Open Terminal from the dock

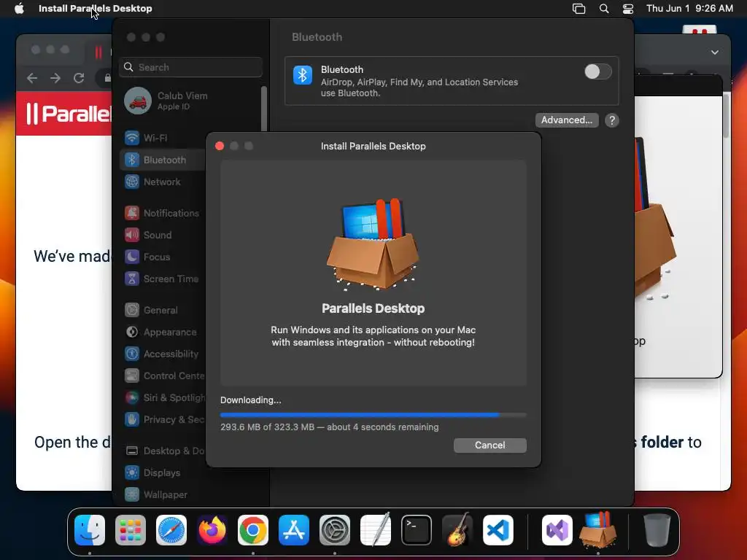[x=417, y=530]
